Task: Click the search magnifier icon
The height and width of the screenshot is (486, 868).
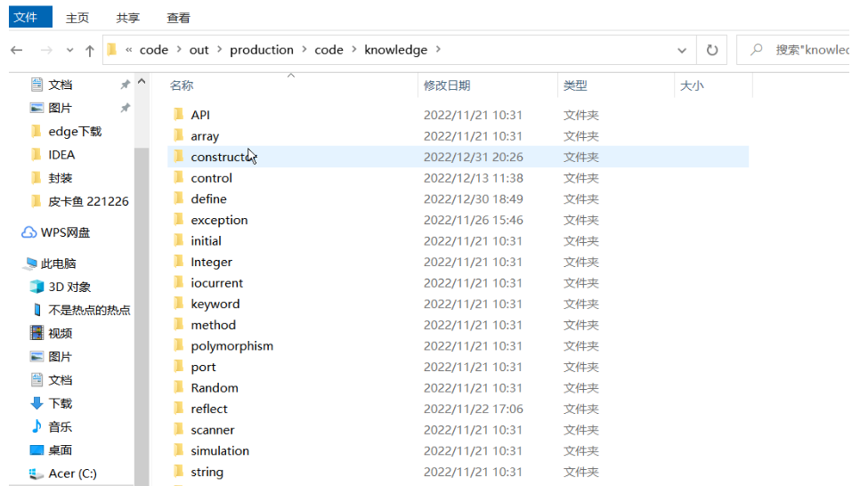Action: (x=756, y=50)
